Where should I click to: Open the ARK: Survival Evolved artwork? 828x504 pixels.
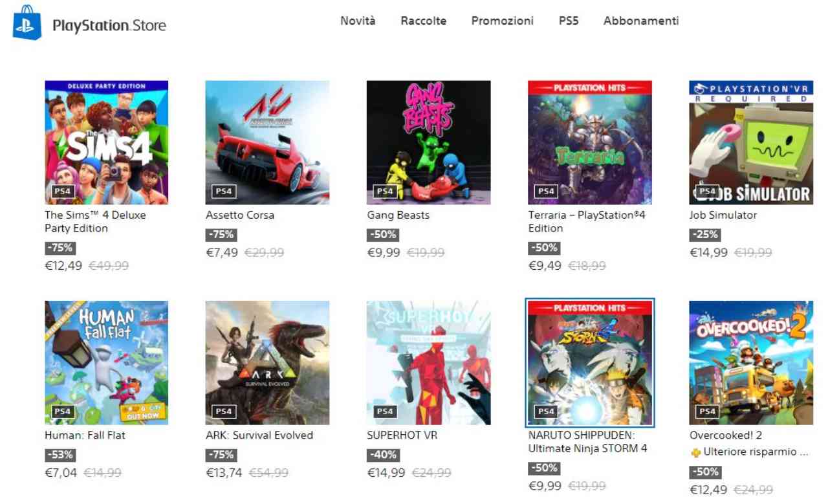(x=267, y=362)
